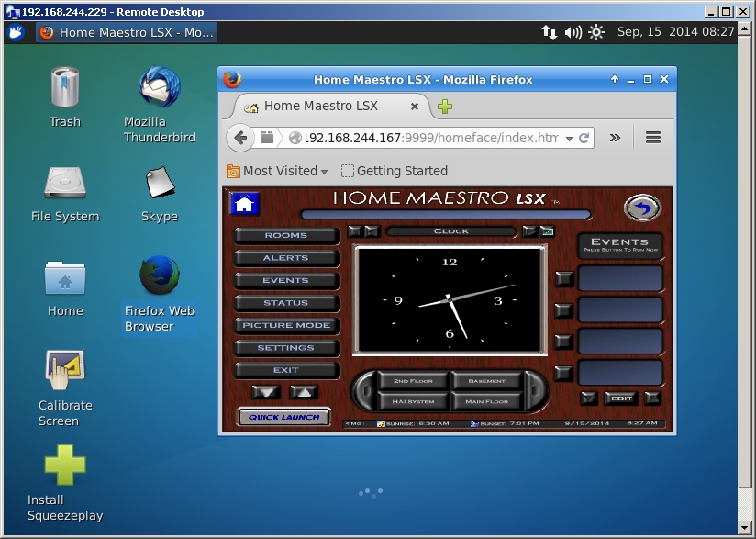Click the fourth event run button
756x539 pixels.
coord(563,373)
